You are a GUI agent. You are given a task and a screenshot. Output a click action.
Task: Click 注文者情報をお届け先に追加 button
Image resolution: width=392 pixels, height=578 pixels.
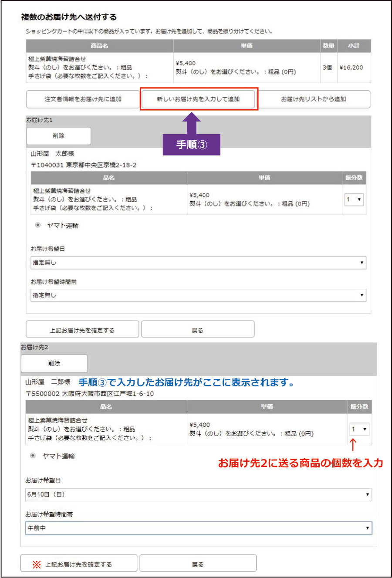click(83, 99)
